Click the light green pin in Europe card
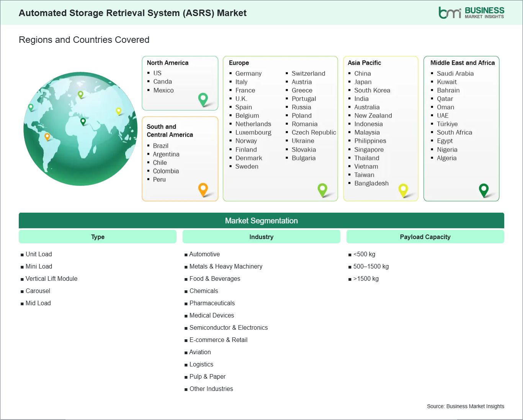 coord(322,189)
